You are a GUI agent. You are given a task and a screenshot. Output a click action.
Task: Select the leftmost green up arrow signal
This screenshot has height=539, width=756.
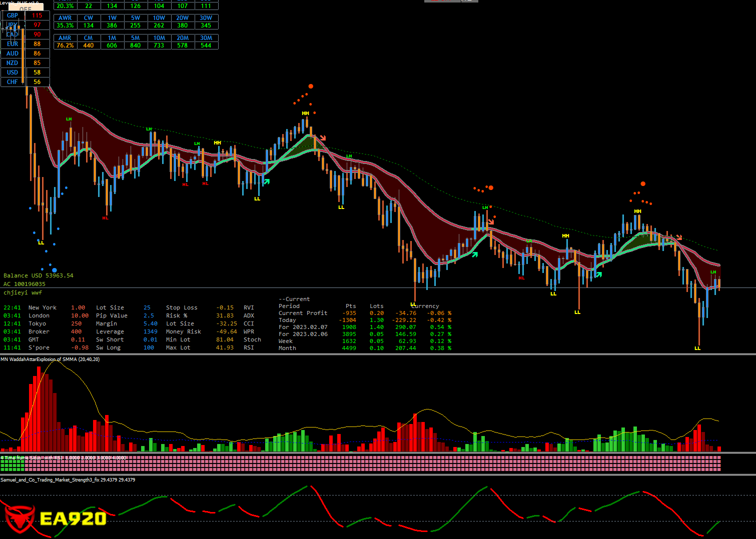[267, 181]
